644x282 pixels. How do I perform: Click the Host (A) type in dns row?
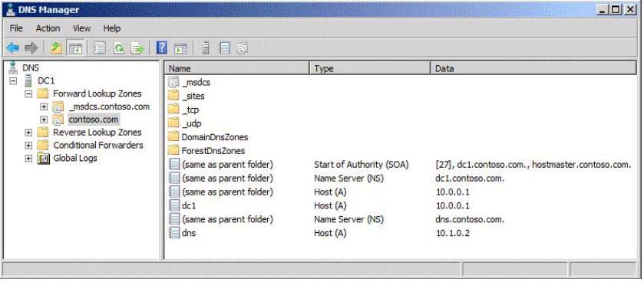coord(330,233)
